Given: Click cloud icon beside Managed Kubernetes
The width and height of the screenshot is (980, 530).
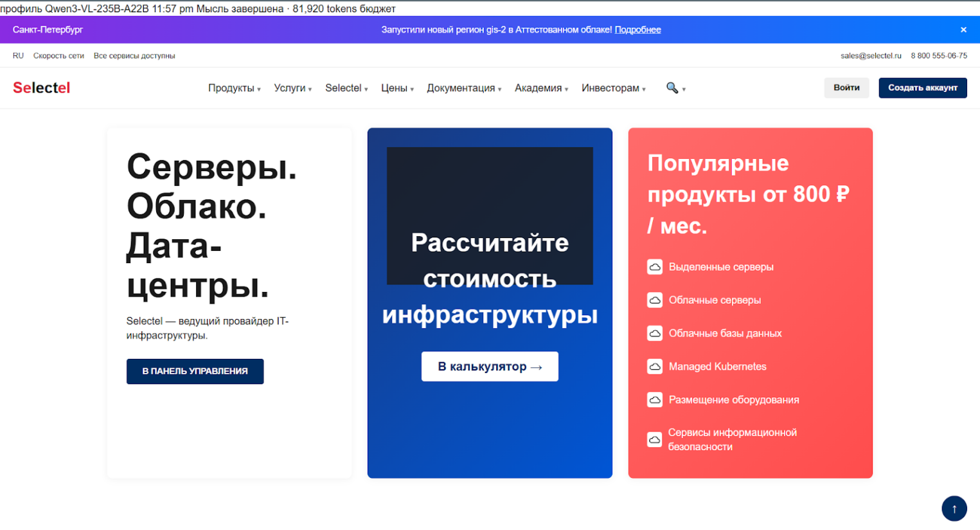Looking at the screenshot, I should (x=654, y=366).
